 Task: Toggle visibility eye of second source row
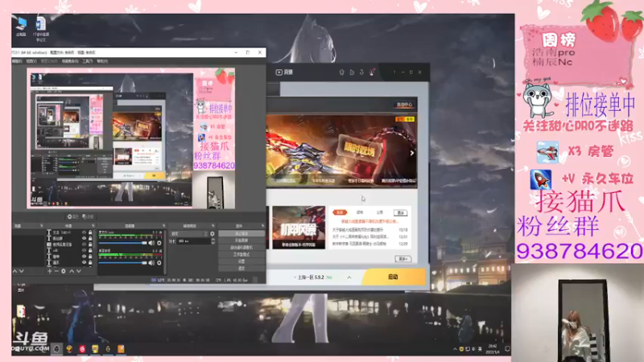click(84, 238)
